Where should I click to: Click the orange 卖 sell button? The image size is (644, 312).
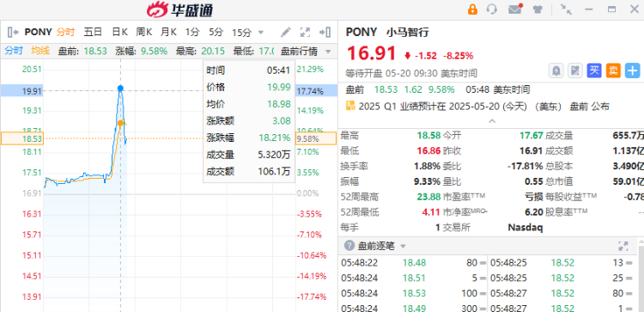pyautogui.click(x=613, y=70)
